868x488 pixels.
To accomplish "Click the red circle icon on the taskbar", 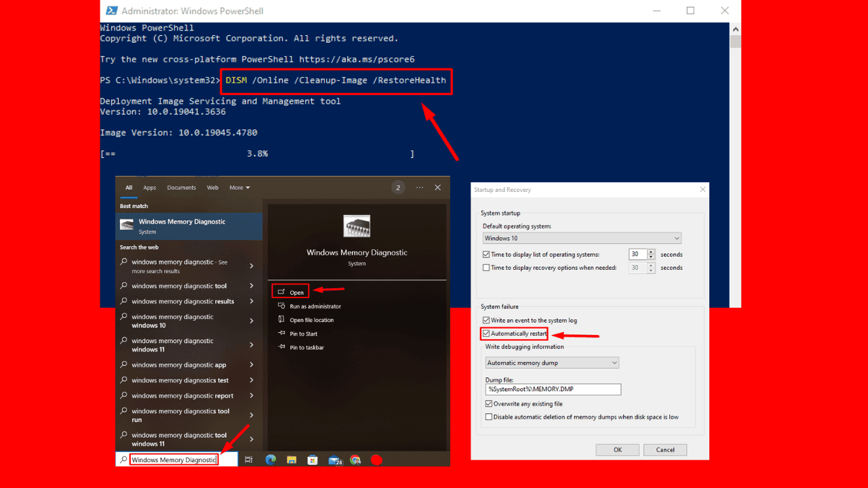I will [x=376, y=460].
